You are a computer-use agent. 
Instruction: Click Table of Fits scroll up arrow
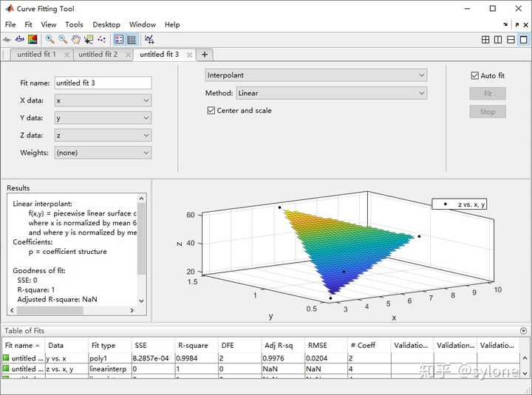[524, 357]
